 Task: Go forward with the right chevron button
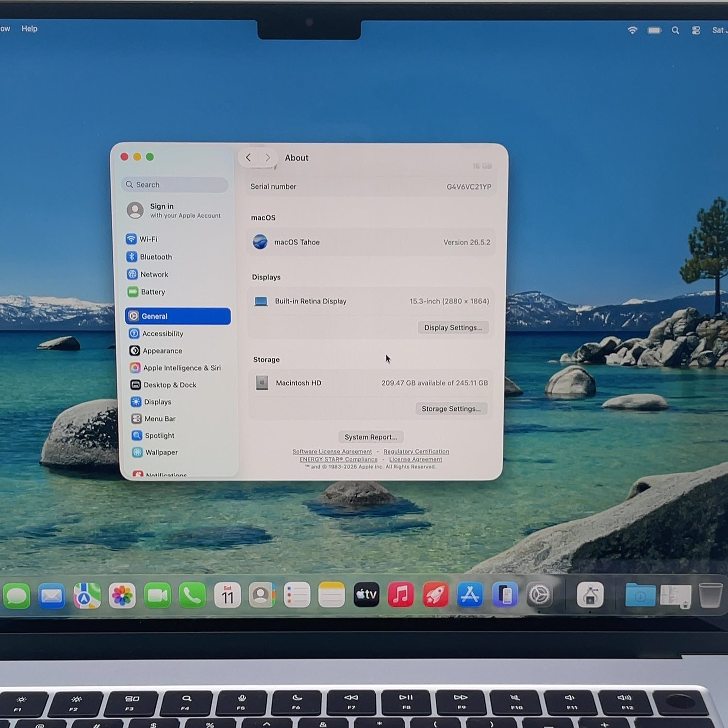(267, 158)
